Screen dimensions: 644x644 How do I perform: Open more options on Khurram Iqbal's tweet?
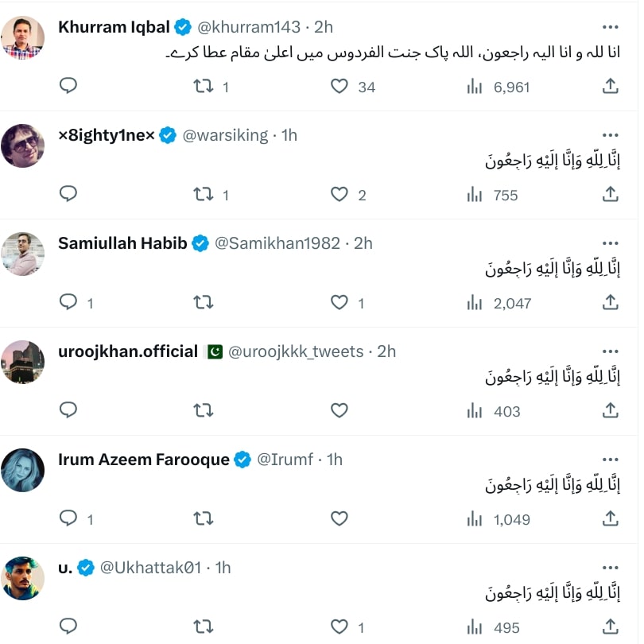tap(611, 27)
